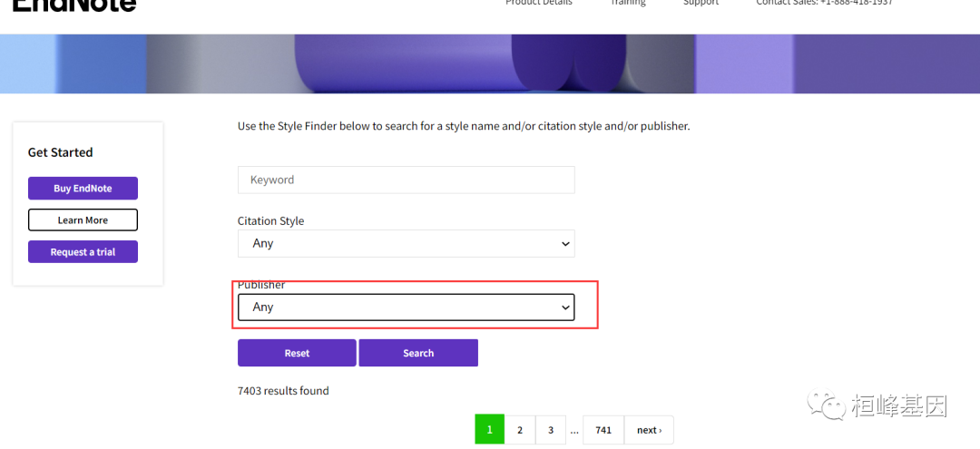Focus the Keyword search field
Image resolution: width=980 pixels, height=449 pixels.
(x=406, y=180)
